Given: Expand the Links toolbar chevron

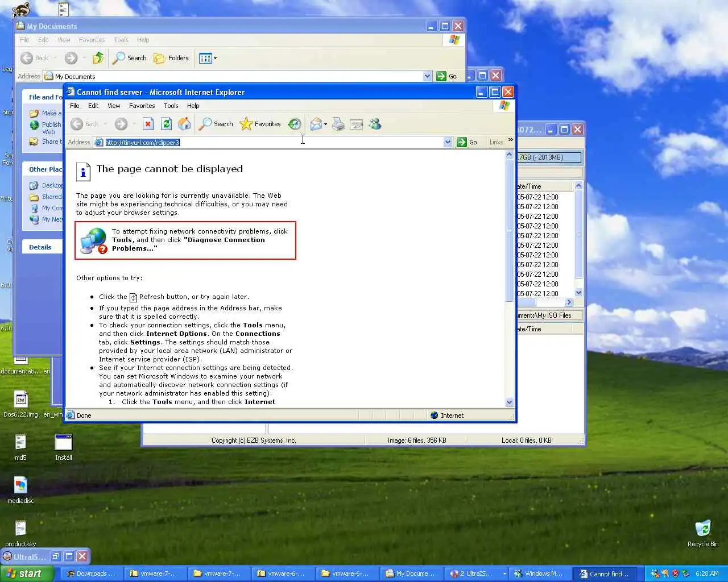Looking at the screenshot, I should pyautogui.click(x=510, y=140).
